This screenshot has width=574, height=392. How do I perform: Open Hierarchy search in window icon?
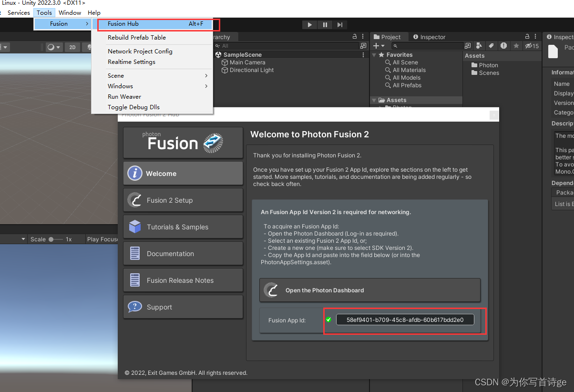(x=364, y=46)
